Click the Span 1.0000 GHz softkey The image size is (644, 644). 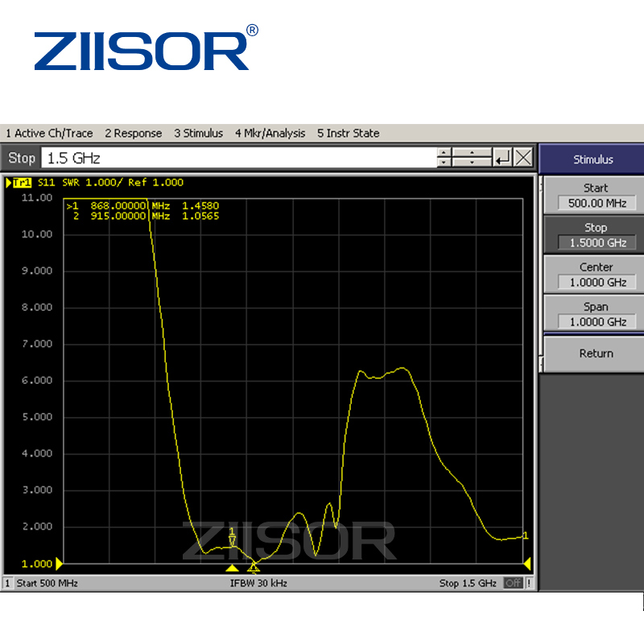click(x=596, y=314)
